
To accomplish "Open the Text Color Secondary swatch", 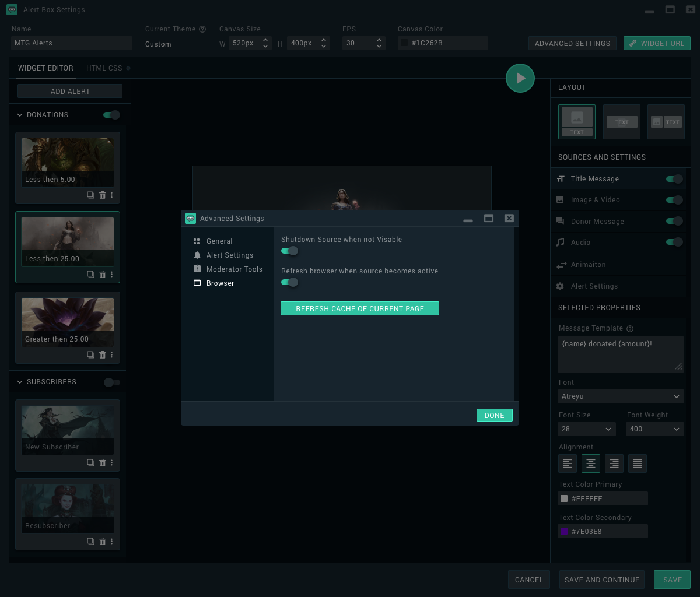I will pyautogui.click(x=564, y=532).
